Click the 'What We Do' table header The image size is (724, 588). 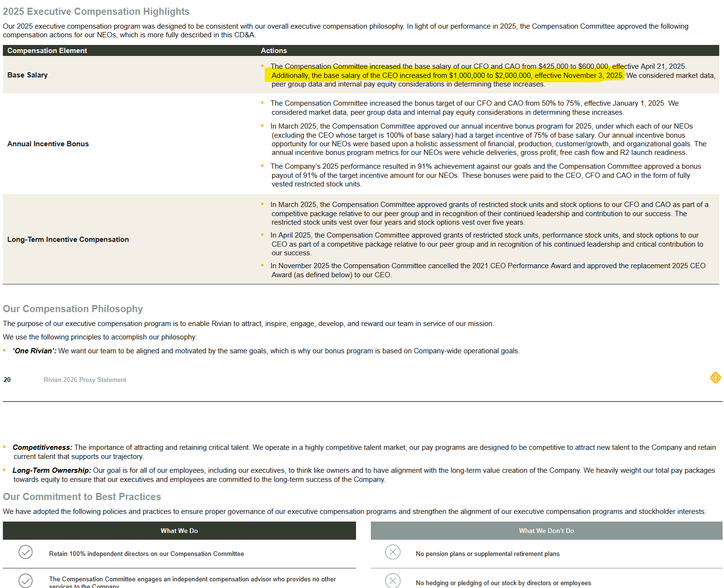tap(179, 531)
